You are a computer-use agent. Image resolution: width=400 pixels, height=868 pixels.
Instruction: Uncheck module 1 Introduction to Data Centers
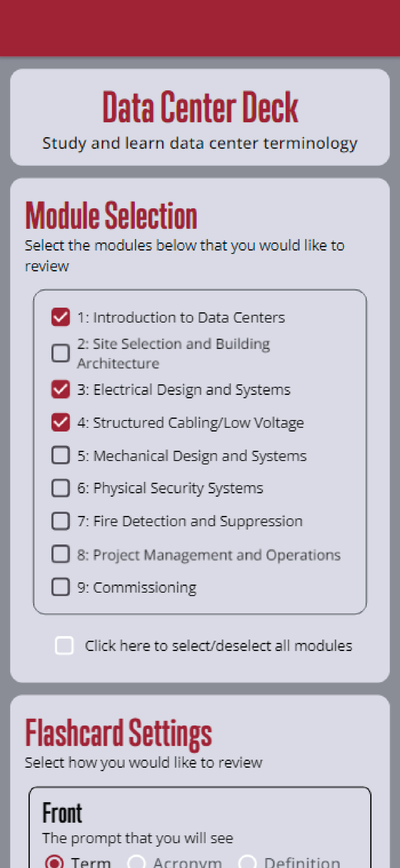(x=60, y=317)
